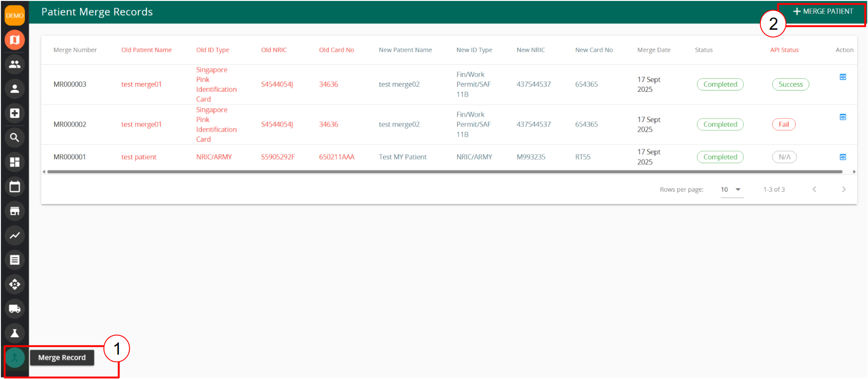868x379 pixels.
Task: Click the New Patient Name column header
Action: [x=405, y=50]
